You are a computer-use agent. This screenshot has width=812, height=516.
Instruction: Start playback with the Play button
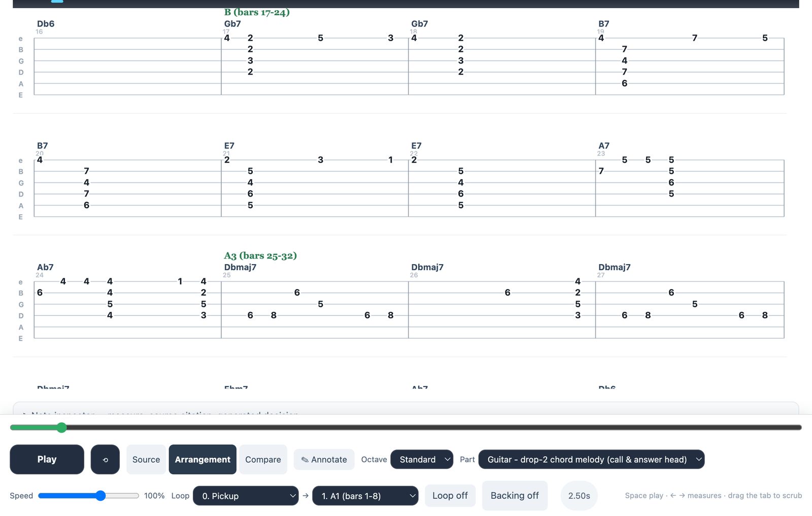click(47, 460)
